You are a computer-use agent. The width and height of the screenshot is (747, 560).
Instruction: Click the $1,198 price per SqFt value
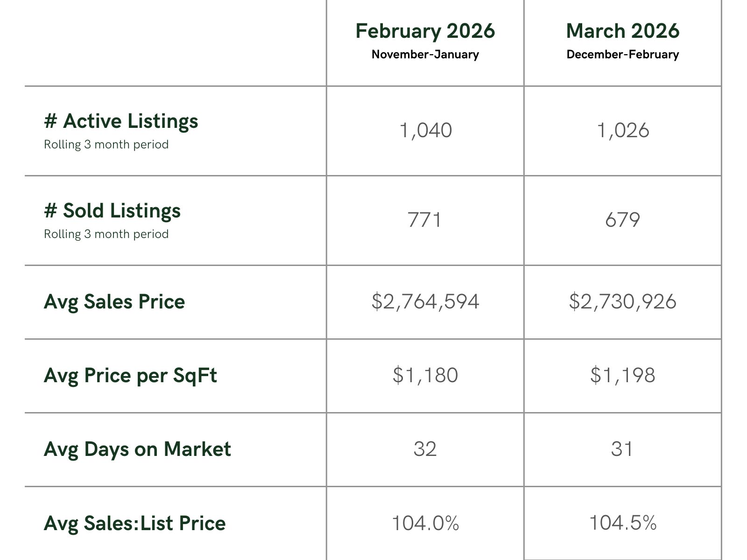coord(622,375)
